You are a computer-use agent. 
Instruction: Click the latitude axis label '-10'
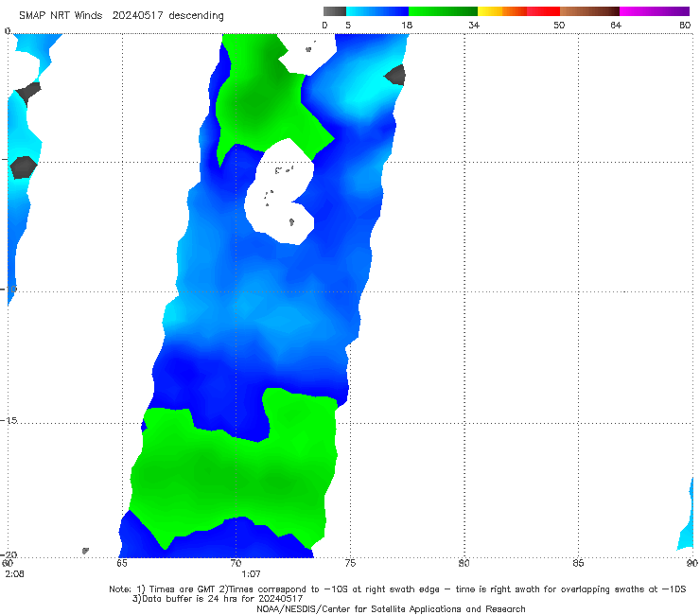(9, 289)
